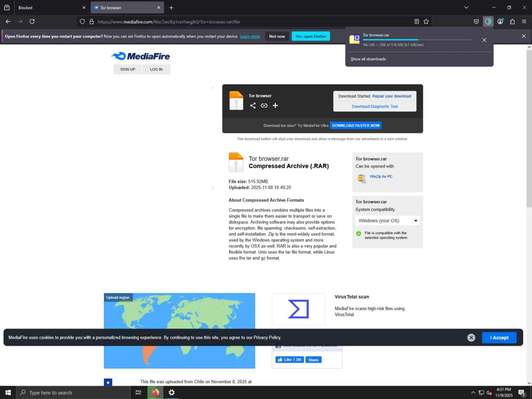Open the Windows notification center
Screen dimensions: 532x399
[x=522, y=393]
